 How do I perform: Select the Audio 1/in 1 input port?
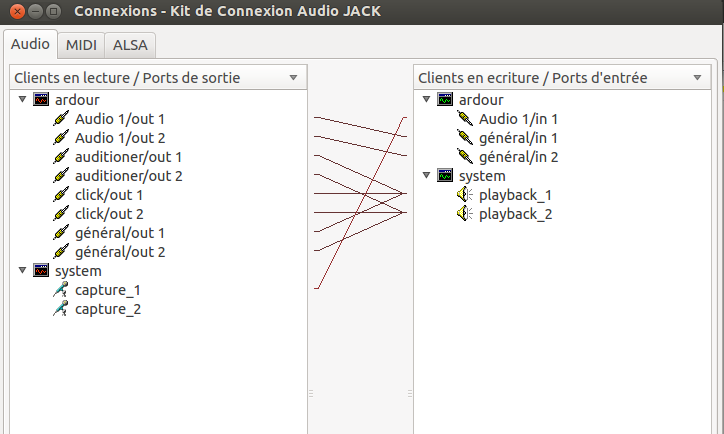click(518, 119)
